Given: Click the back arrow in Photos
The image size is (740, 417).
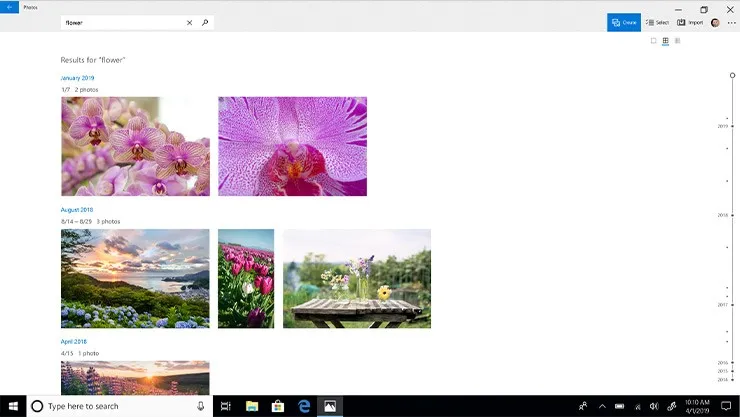Looking at the screenshot, I should pos(9,7).
